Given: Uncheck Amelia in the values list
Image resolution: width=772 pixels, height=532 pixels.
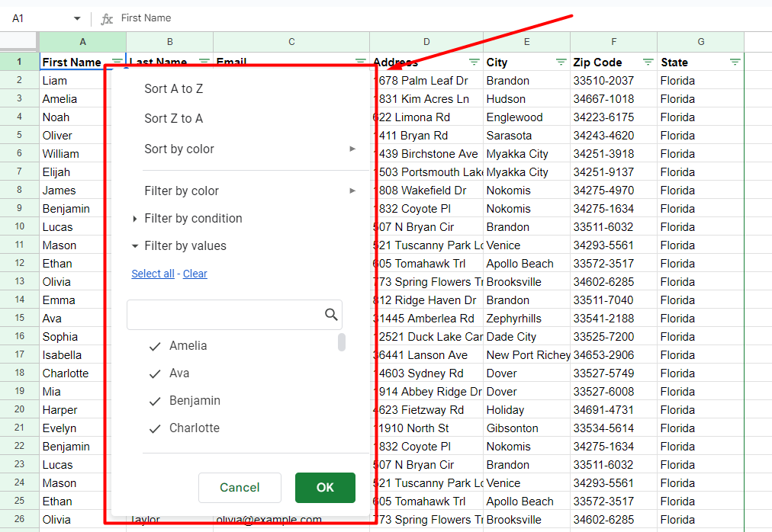Looking at the screenshot, I should 155,347.
